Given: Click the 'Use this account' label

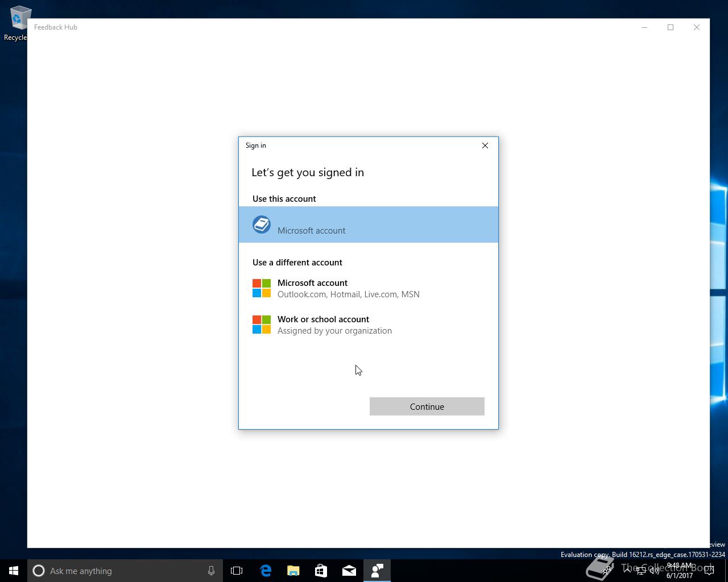Looking at the screenshot, I should click(x=284, y=198).
